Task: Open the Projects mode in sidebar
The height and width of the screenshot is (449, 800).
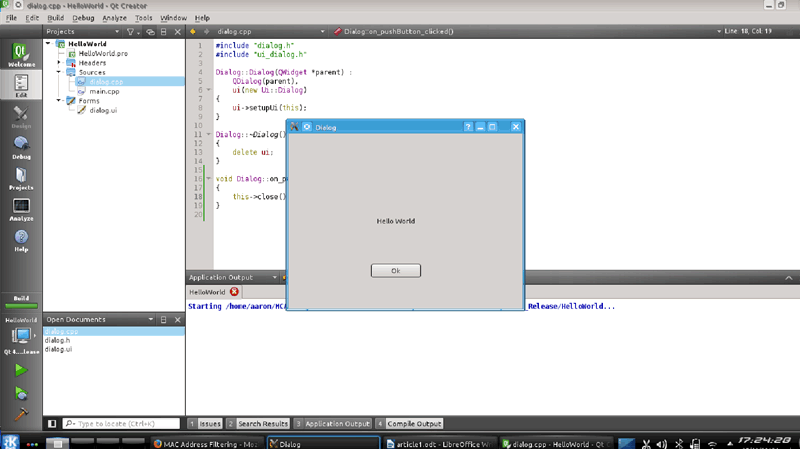Action: 21,178
